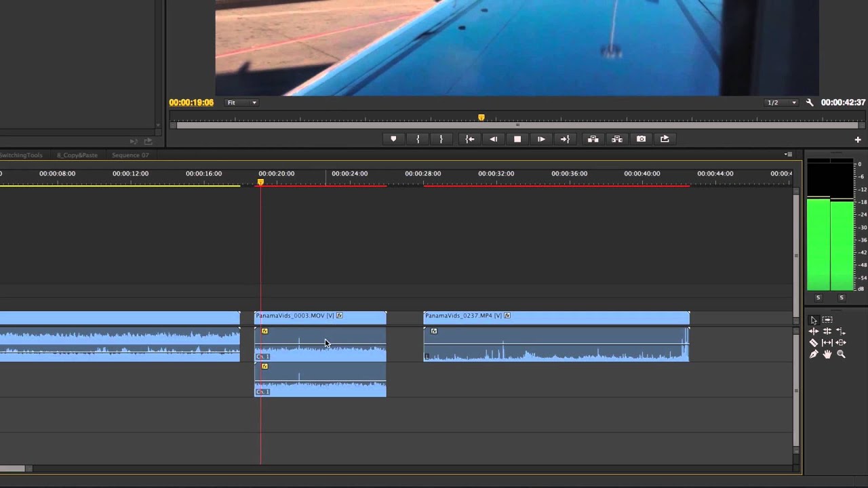Select the Selection tool
868x488 pixels.
(814, 320)
